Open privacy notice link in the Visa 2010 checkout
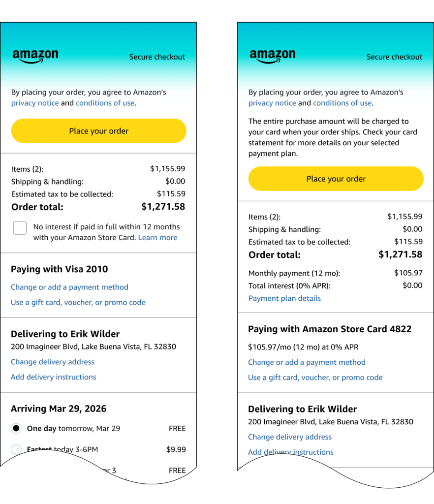Screen dimensions: 434x504 35,103
